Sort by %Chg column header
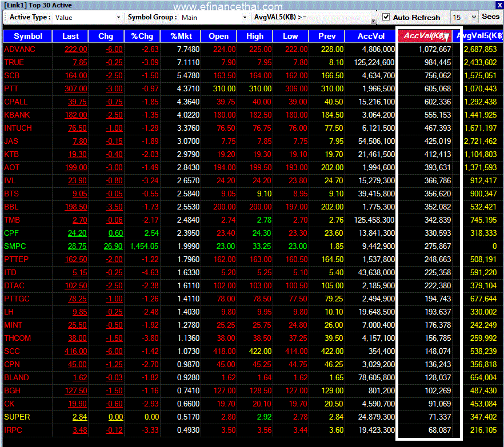 (142, 37)
